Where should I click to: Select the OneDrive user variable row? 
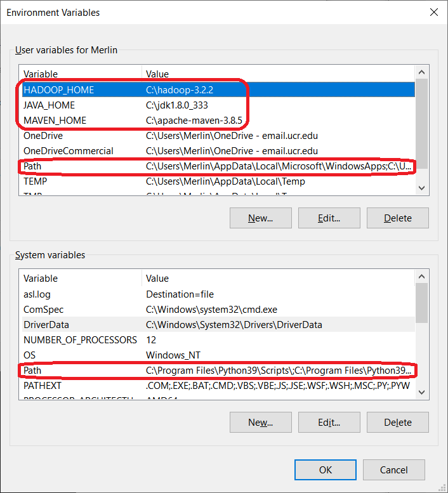coord(218,136)
